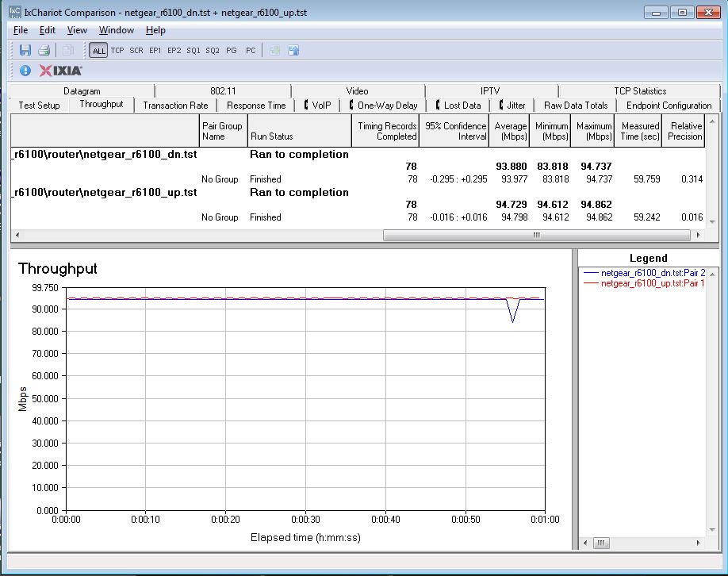Viewport: 728px width, 576px height.
Task: Click the table scroll right arrow
Action: 698,235
